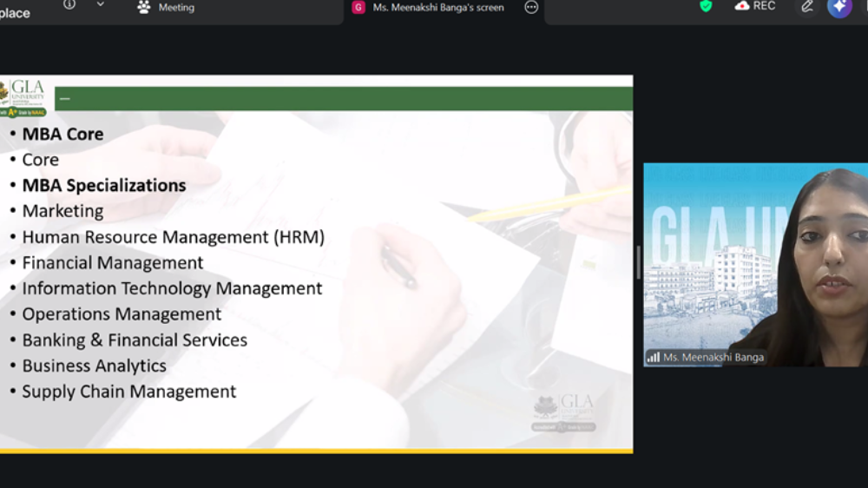Open the meeting info icon
Image resolution: width=868 pixels, height=488 pixels.
click(x=69, y=4)
